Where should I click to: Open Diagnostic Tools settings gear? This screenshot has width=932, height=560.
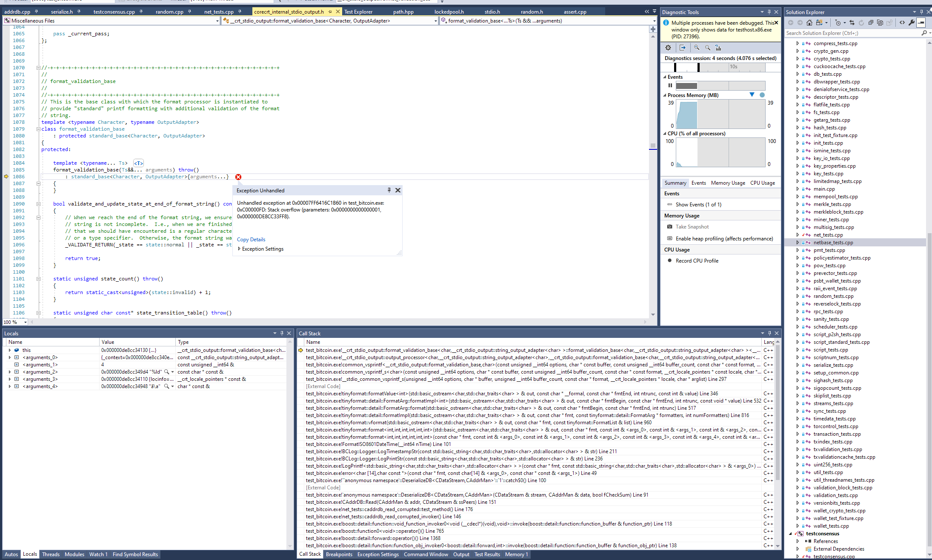click(x=668, y=48)
